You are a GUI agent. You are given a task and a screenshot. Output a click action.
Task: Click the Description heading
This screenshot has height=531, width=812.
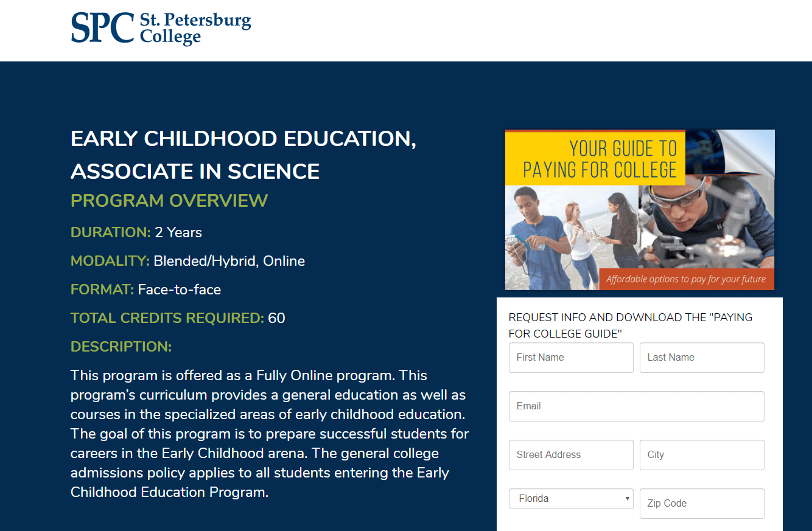[x=121, y=347]
